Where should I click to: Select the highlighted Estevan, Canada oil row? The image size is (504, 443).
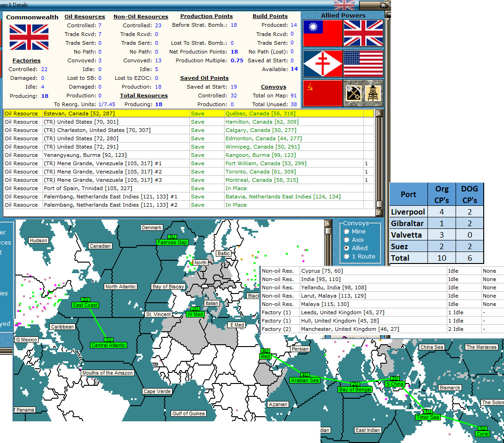pyautogui.click(x=189, y=114)
